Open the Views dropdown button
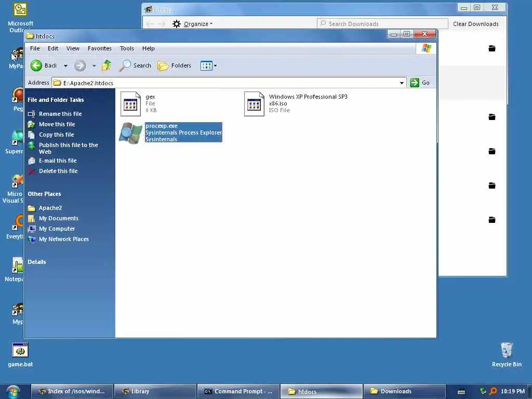This screenshot has height=399, width=532. [x=208, y=65]
